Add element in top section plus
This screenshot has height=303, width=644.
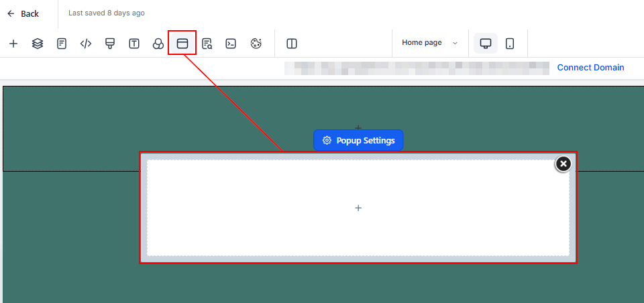(358, 127)
